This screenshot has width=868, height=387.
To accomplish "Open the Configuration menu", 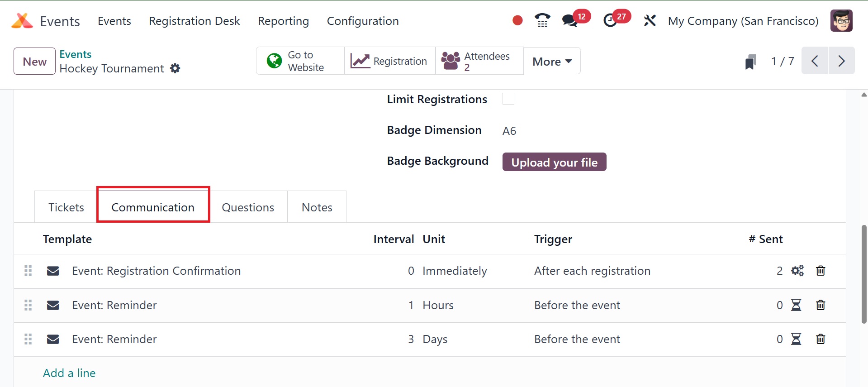I will click(363, 21).
